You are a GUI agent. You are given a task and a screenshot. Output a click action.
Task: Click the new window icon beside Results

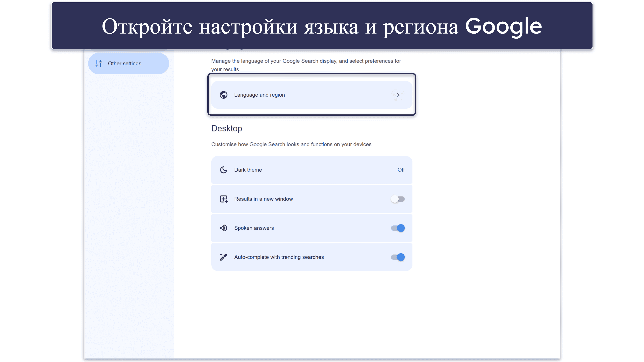tap(223, 199)
